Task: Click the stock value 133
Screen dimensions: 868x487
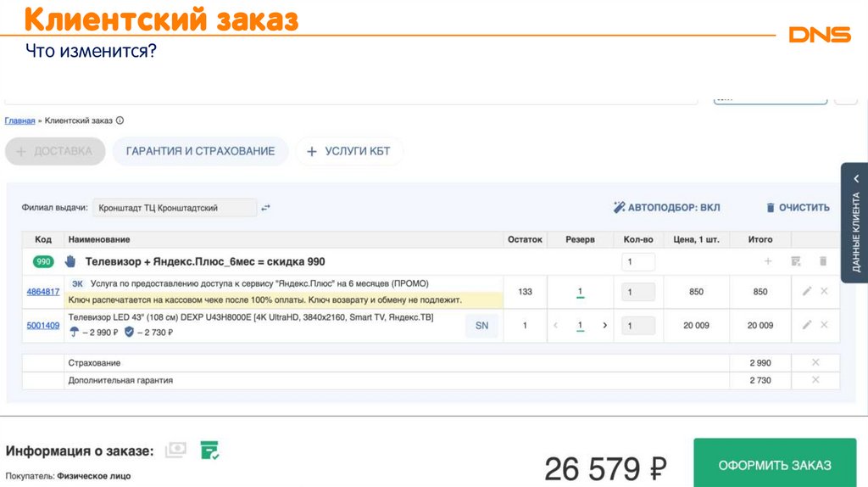Action: pos(525,291)
